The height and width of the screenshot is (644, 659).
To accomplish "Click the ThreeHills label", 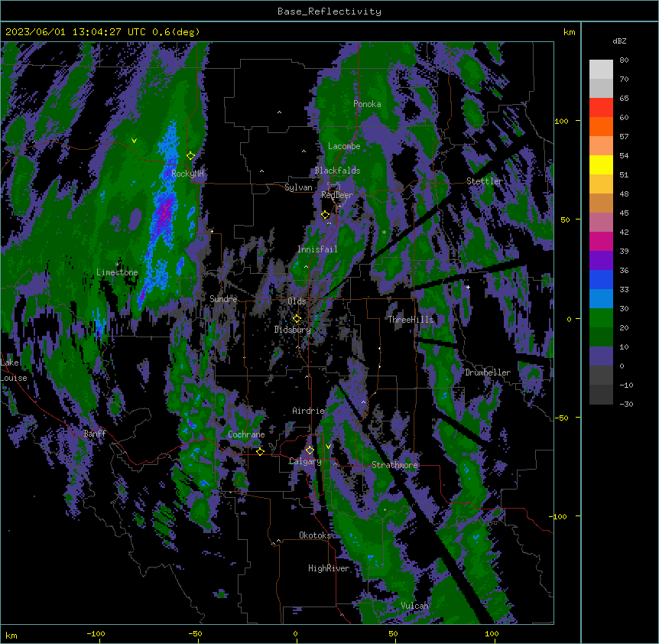I will 411,320.
